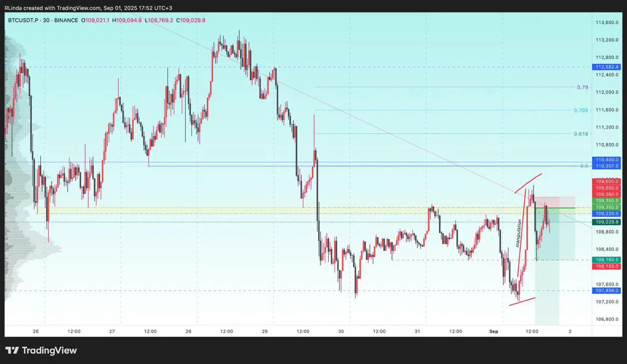Click the '30' date on time axis
The width and height of the screenshot is (627, 364).
(341, 332)
